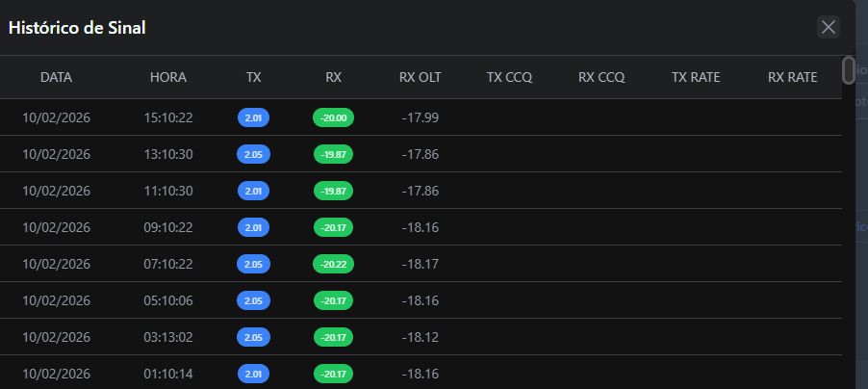Click the blue TX badge at 15:10:22
Screen dimensions: 868x389
[253, 117]
